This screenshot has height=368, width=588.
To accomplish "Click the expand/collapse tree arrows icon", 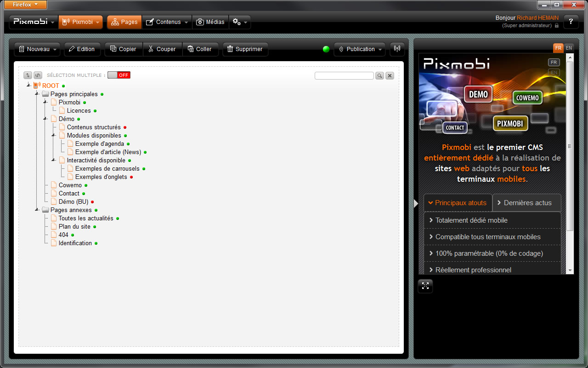I will coord(28,75).
